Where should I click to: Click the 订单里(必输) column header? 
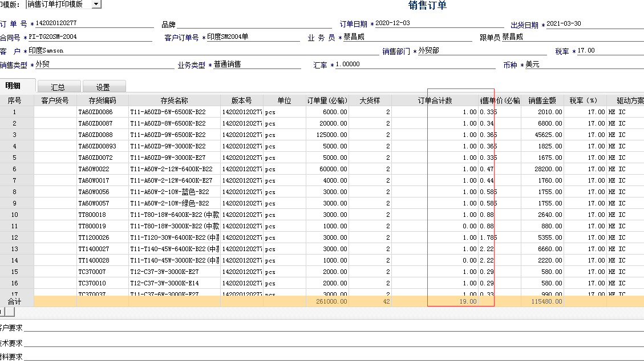pos(327,100)
